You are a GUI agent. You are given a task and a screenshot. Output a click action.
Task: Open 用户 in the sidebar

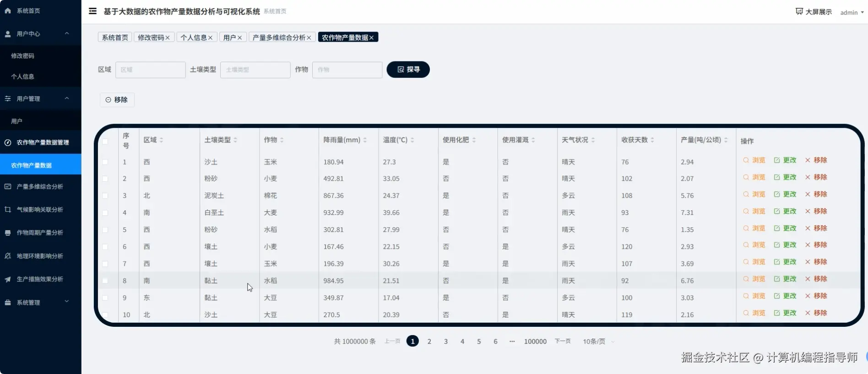coord(41,121)
